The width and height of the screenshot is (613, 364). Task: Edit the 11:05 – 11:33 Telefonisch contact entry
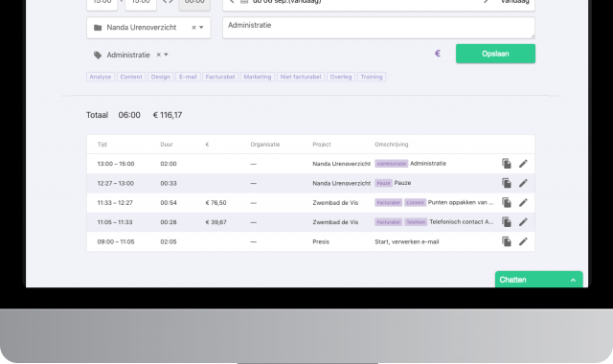point(523,222)
